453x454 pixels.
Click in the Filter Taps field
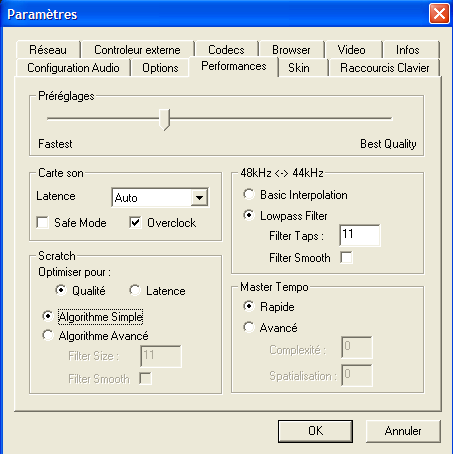point(360,235)
